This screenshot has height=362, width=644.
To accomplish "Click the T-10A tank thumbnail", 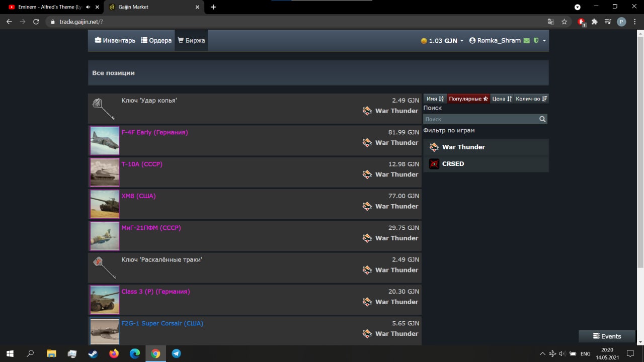I will click(105, 172).
